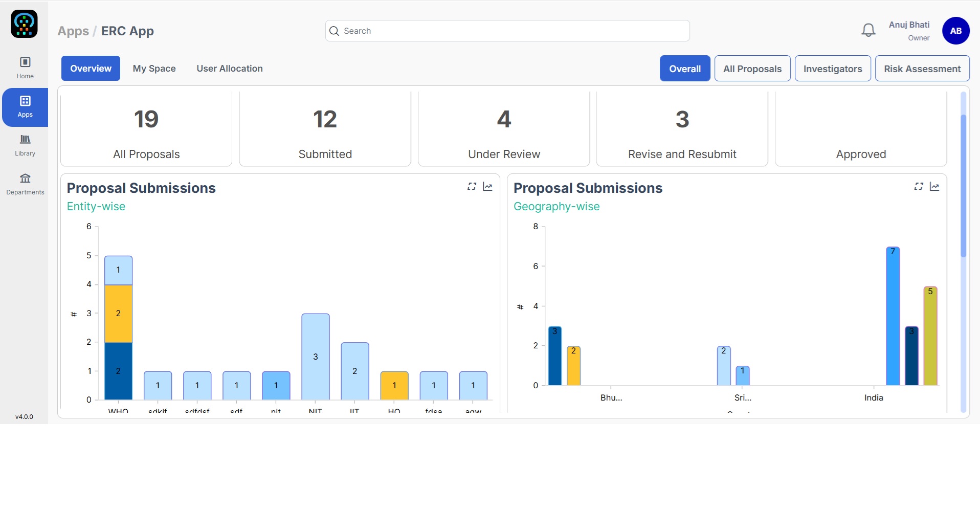Click the yellow single-value entity bar

pyautogui.click(x=394, y=385)
